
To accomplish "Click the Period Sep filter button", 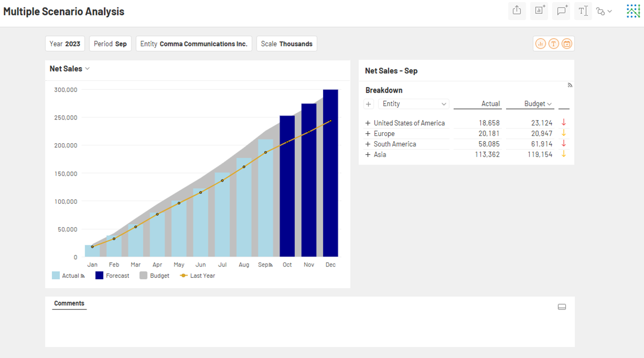I will [110, 44].
